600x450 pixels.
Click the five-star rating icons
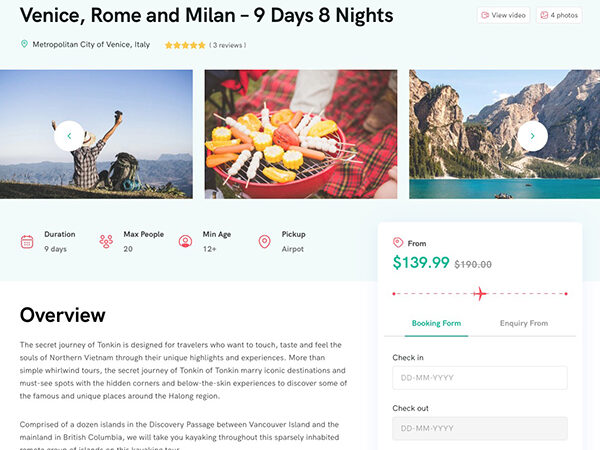click(x=185, y=45)
